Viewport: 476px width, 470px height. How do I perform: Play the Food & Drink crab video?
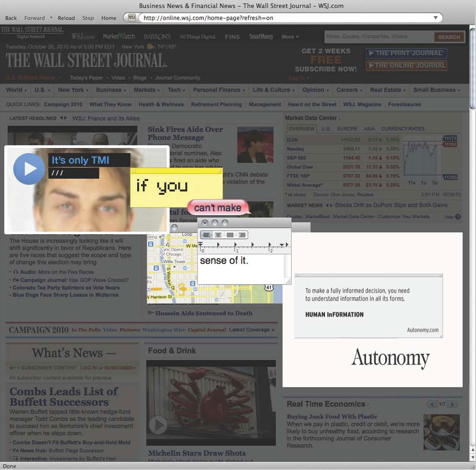(158, 425)
